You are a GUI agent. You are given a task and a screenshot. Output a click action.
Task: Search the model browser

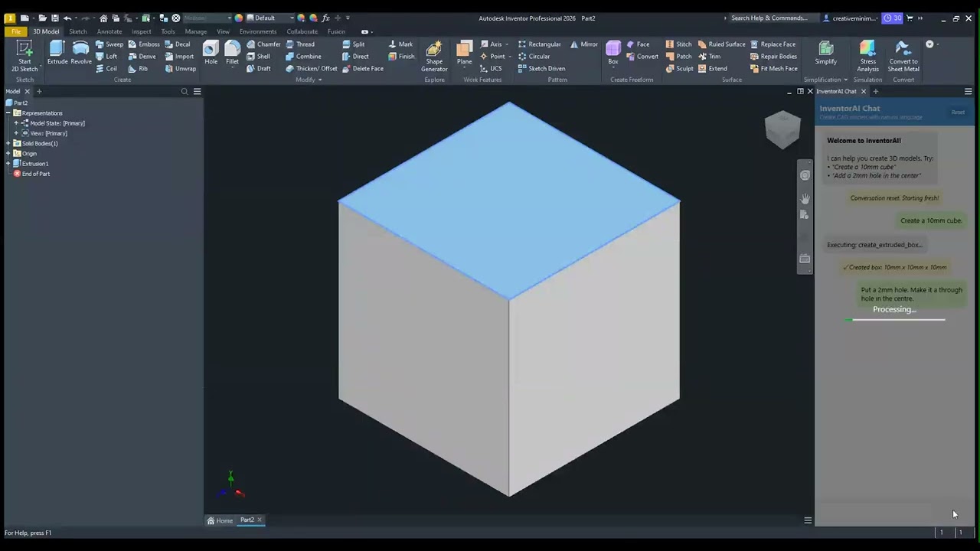[x=185, y=92]
